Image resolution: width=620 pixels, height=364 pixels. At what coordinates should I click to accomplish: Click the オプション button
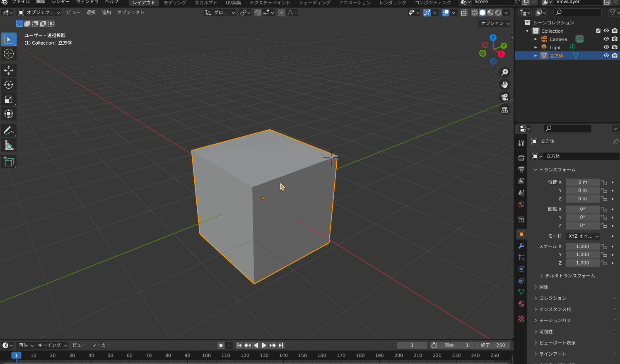[495, 24]
